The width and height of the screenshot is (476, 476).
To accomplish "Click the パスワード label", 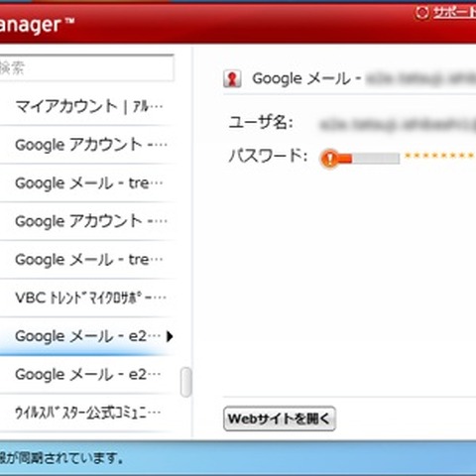I will coord(268,156).
